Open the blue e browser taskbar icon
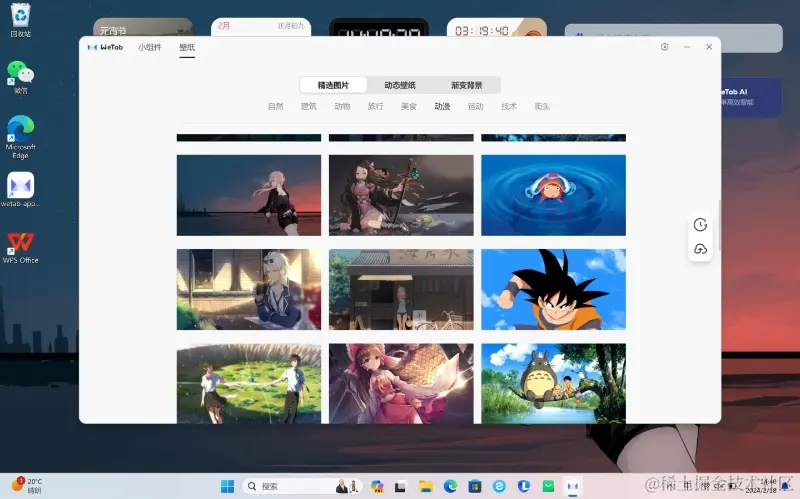 [499, 486]
